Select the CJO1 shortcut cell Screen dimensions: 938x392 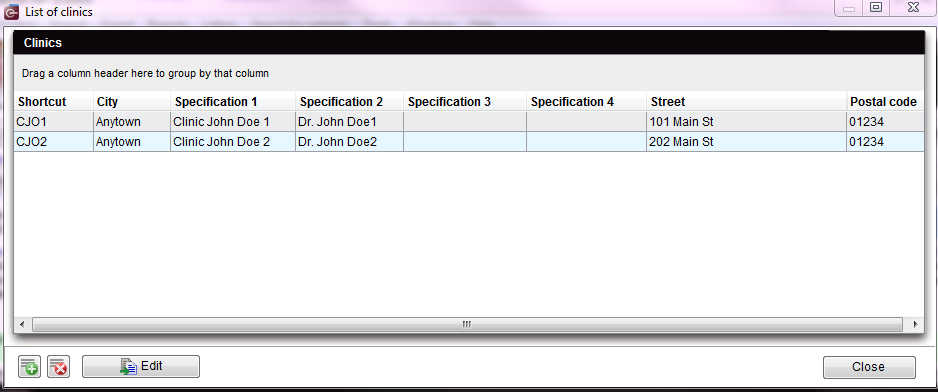(54, 122)
